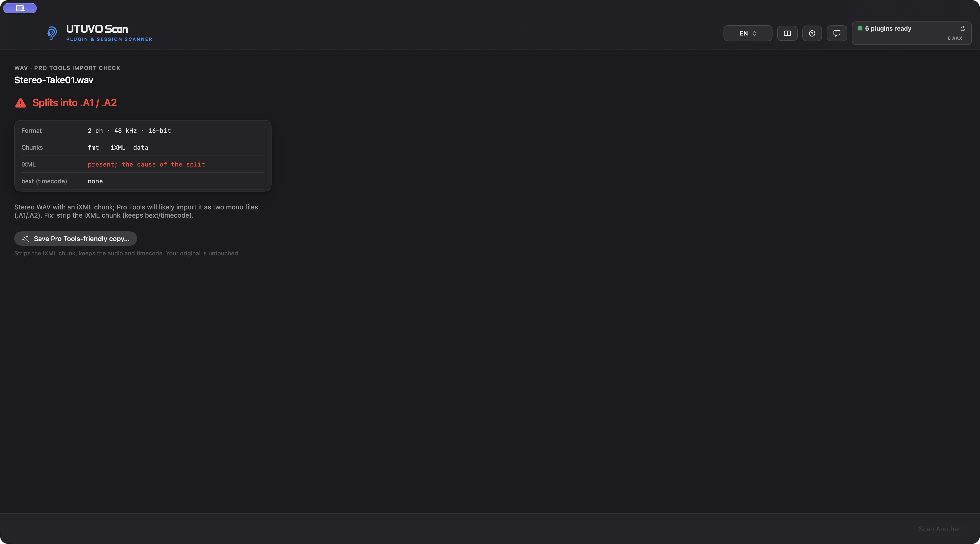Image resolution: width=980 pixels, height=544 pixels.
Task: Click the Chunks row label
Action: point(32,147)
